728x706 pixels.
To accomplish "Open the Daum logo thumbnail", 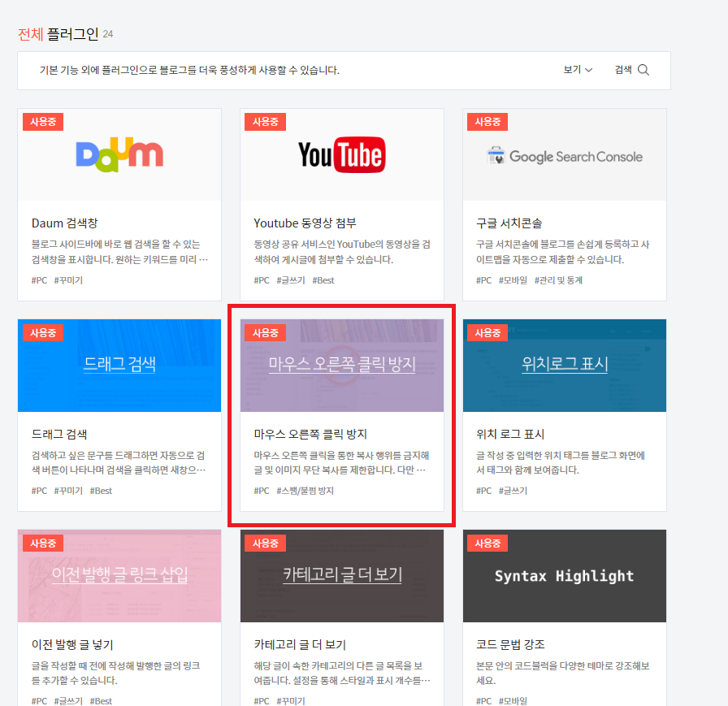I will point(119,154).
